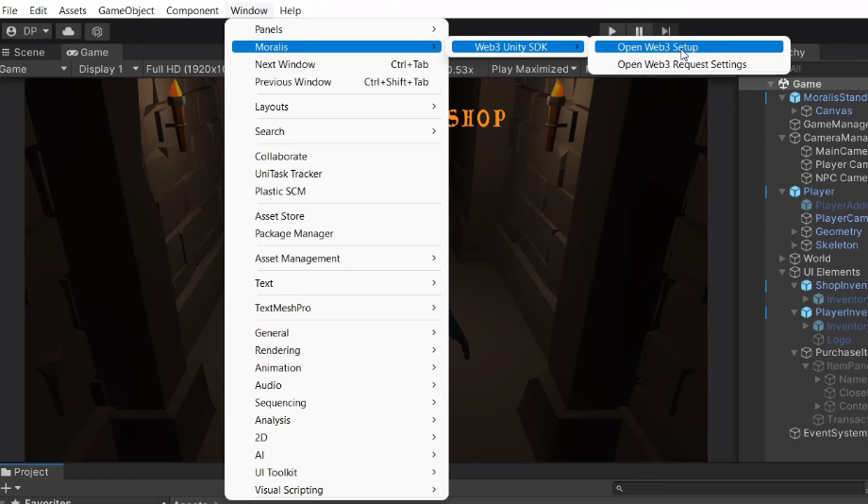Click the Play button in toolbar
868x504 pixels.
[611, 31]
